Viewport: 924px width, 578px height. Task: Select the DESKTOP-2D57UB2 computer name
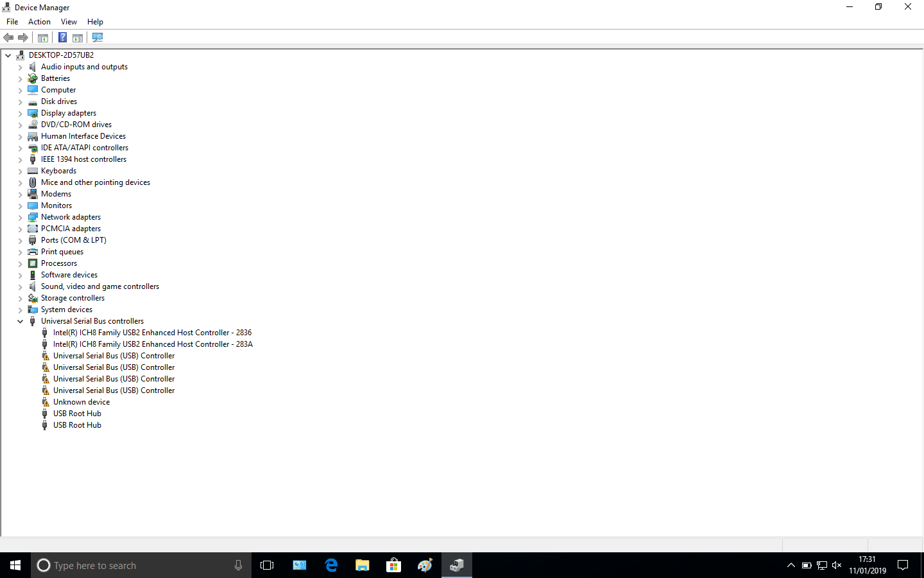click(x=61, y=55)
